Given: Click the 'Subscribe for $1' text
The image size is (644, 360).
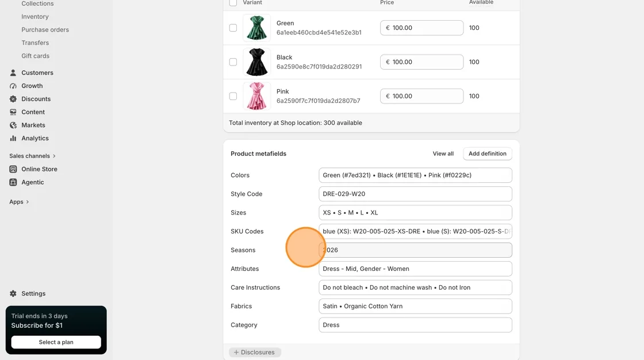Looking at the screenshot, I should coord(37,325).
